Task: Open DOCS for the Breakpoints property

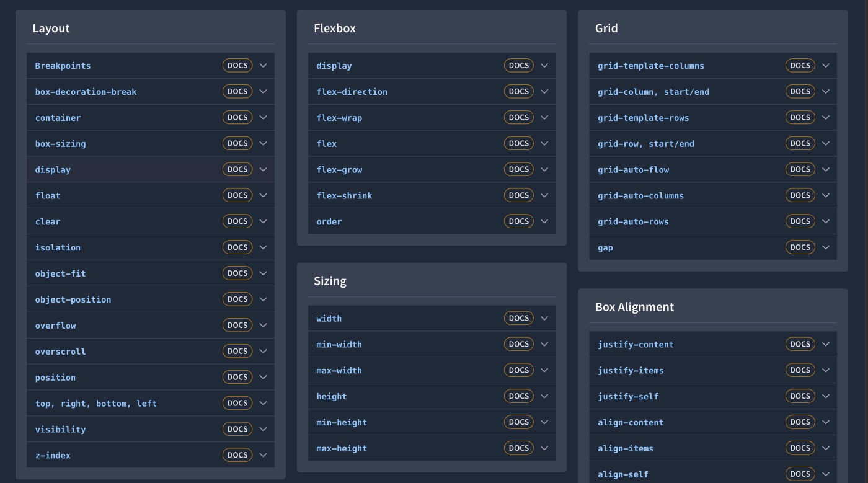Action: coord(237,65)
